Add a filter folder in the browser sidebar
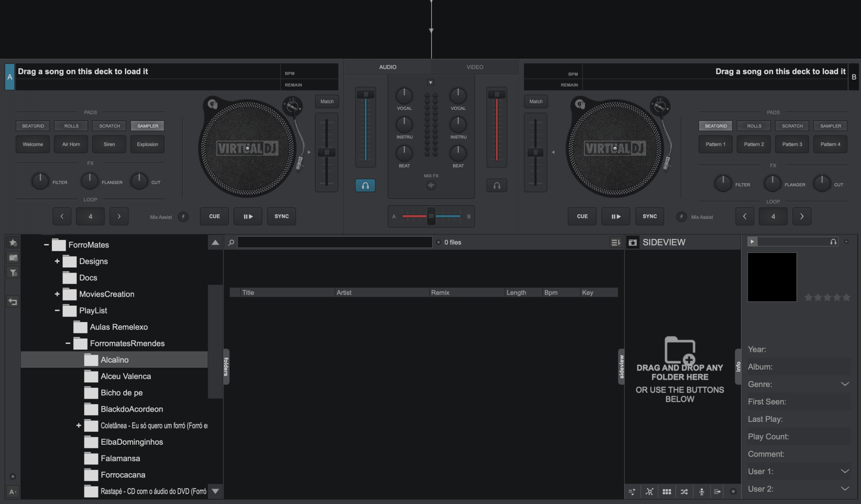Image resolution: width=861 pixels, height=504 pixels. (13, 273)
